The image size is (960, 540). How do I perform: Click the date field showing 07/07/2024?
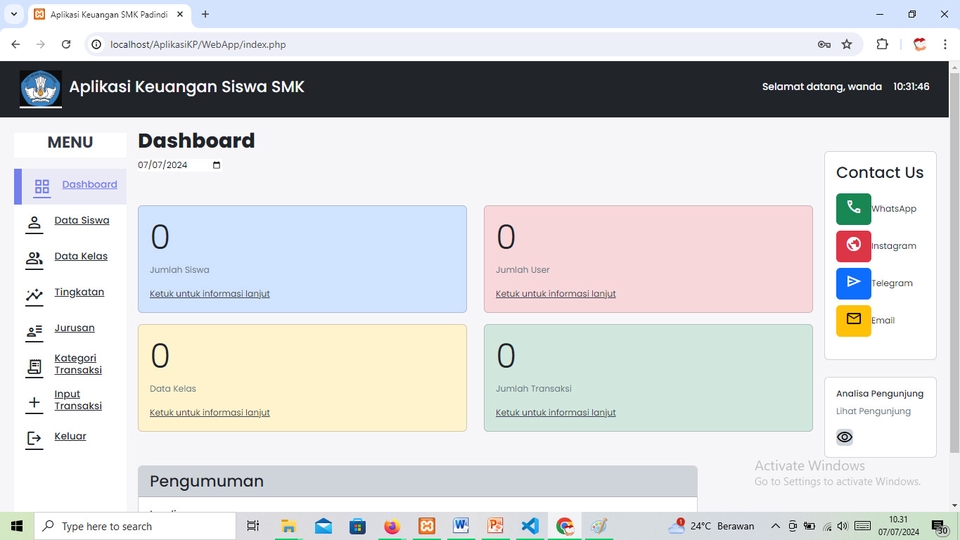pyautogui.click(x=179, y=165)
